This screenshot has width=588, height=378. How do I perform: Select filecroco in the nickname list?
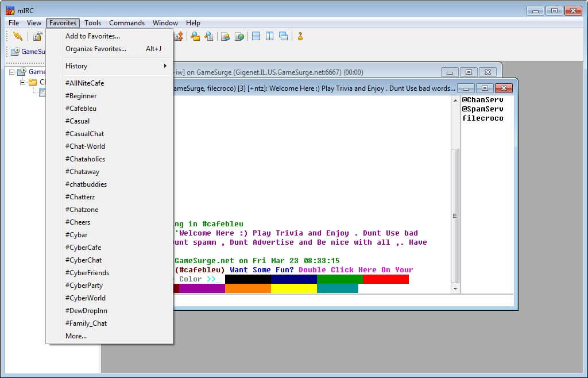[482, 118]
